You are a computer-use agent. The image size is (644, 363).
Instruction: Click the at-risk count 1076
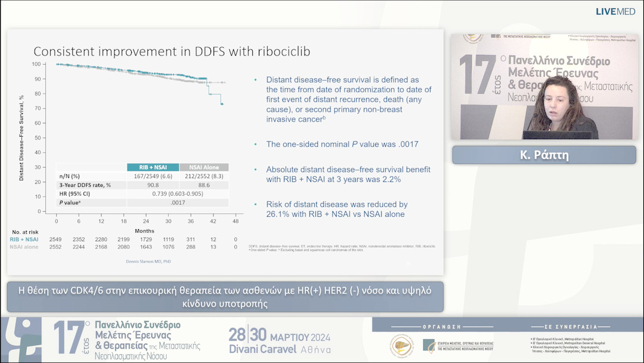168,247
